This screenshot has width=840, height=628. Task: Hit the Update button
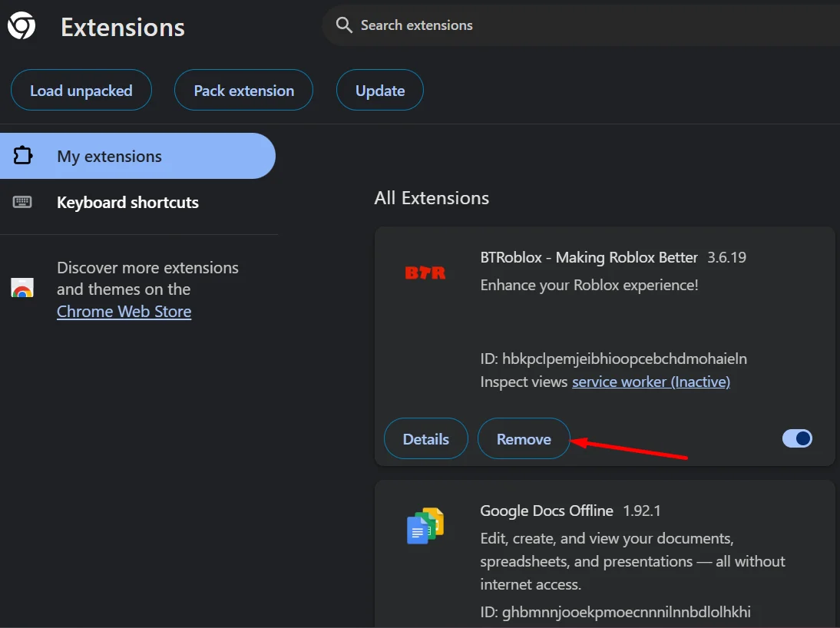(379, 91)
